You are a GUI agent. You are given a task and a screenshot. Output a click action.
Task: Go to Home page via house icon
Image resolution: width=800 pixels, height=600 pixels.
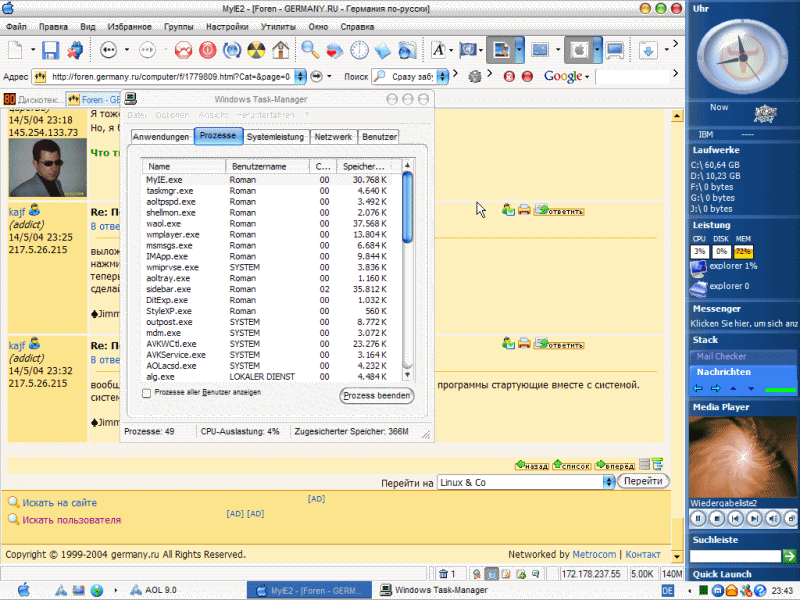click(x=281, y=50)
